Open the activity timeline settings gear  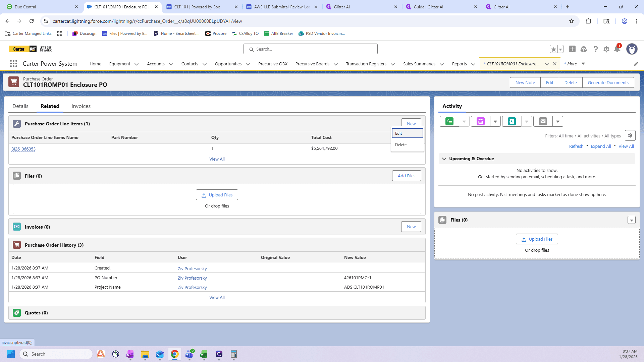click(x=630, y=135)
